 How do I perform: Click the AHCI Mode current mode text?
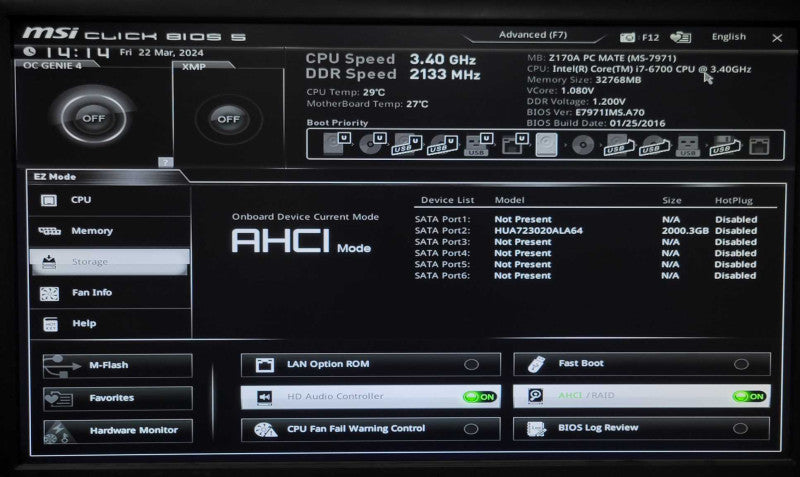coord(301,241)
